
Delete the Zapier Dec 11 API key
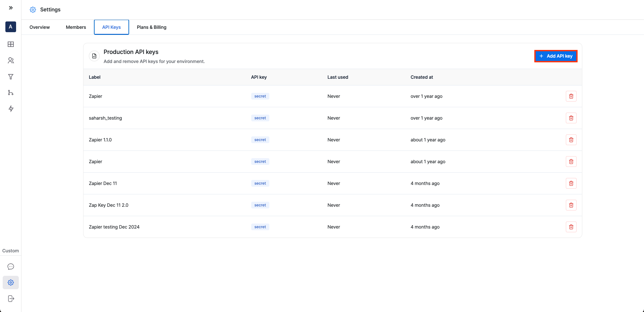point(571,183)
